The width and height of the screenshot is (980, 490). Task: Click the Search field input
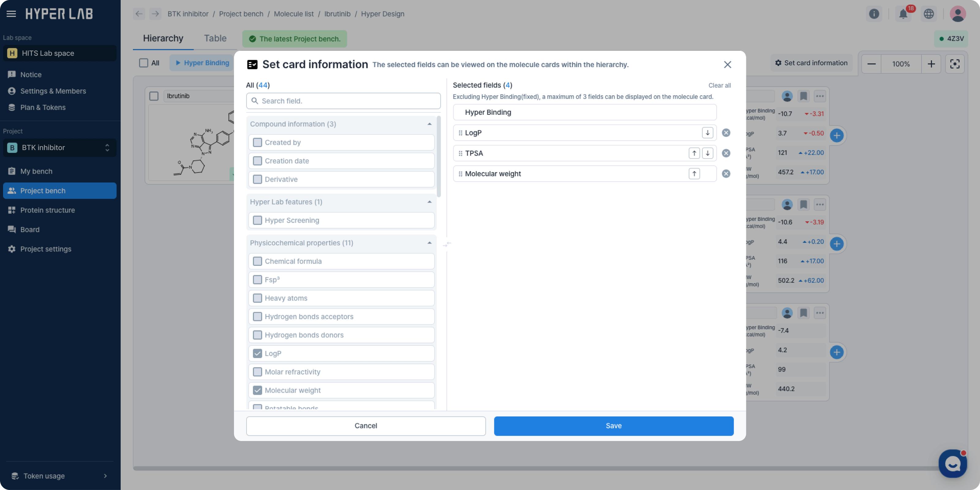click(x=343, y=101)
